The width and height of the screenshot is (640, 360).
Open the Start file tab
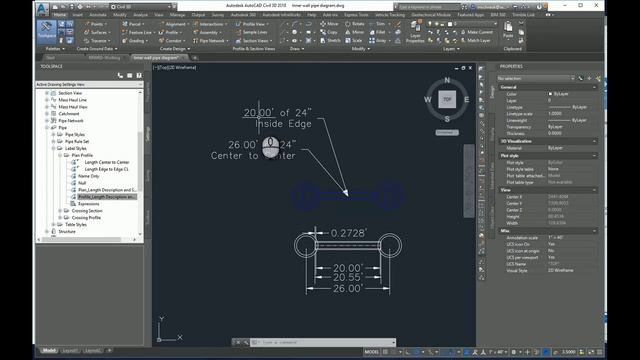click(x=51, y=58)
